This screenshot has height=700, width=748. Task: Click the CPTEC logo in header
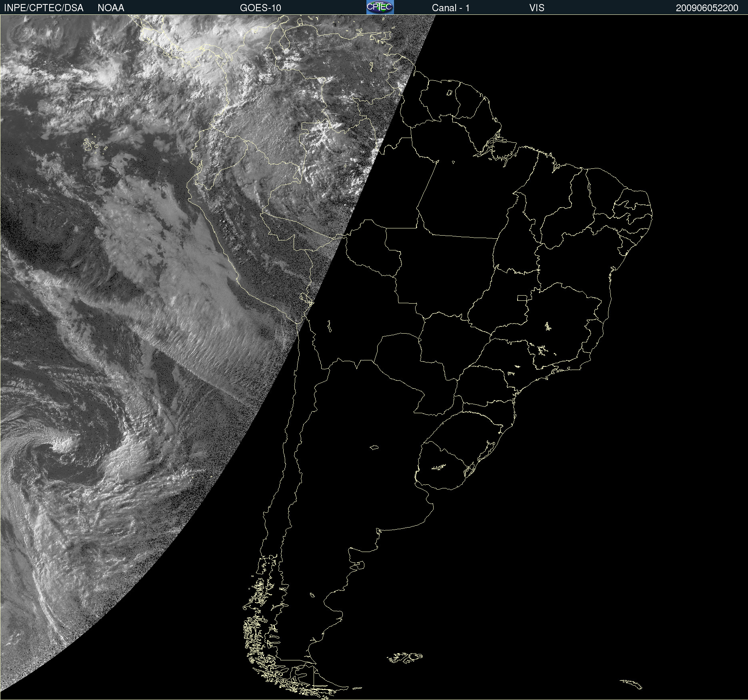pyautogui.click(x=380, y=7)
